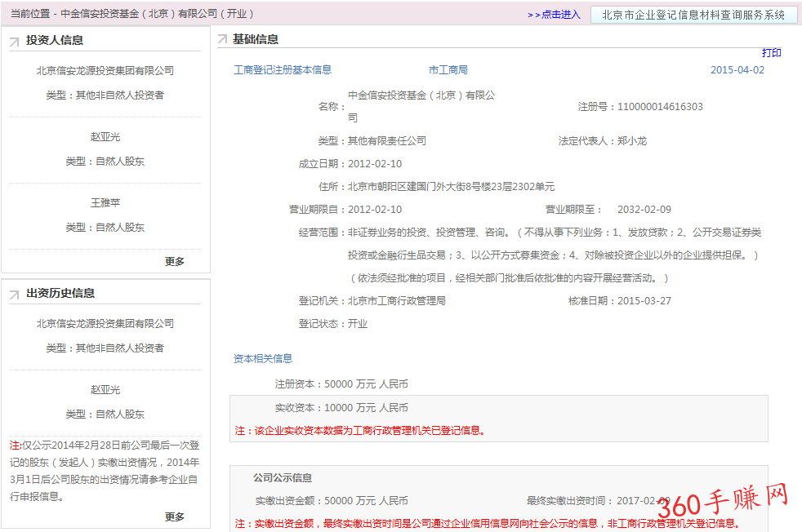Click 营业期限至 date 2032-02-09
Screen dimensions: 802x532
coord(644,210)
